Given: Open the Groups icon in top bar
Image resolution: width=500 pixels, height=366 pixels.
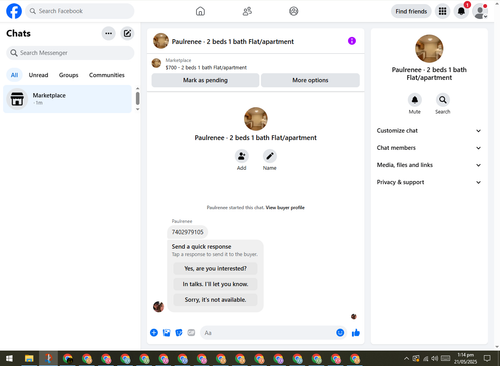Looking at the screenshot, I should click(x=294, y=11).
